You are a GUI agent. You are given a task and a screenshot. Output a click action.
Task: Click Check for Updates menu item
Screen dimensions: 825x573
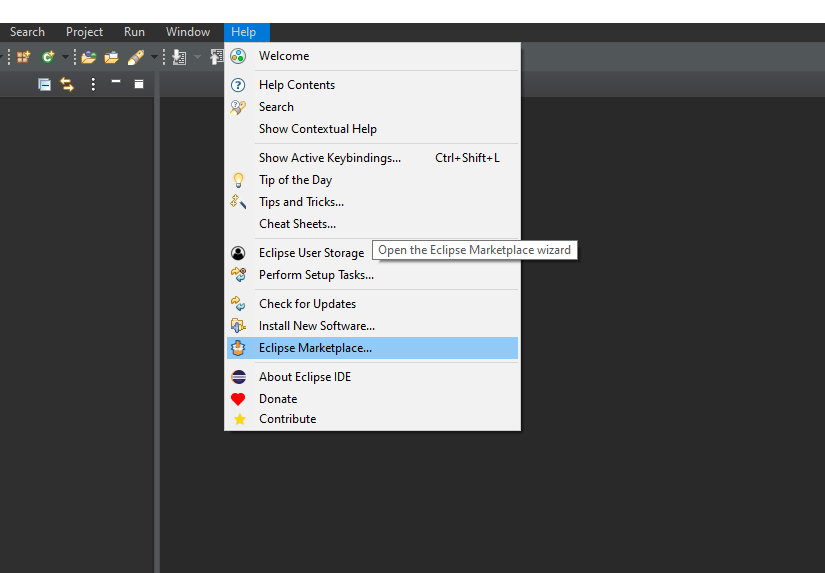pos(307,304)
